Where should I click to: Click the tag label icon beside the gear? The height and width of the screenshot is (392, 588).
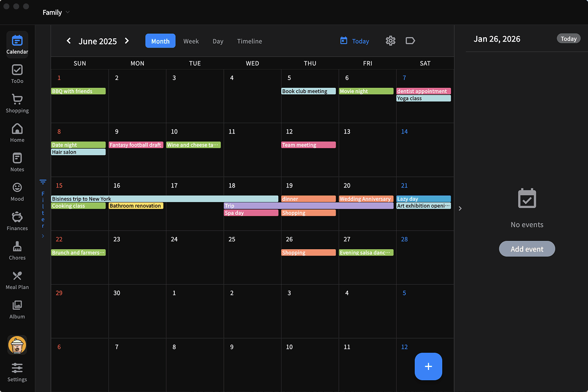(x=410, y=41)
